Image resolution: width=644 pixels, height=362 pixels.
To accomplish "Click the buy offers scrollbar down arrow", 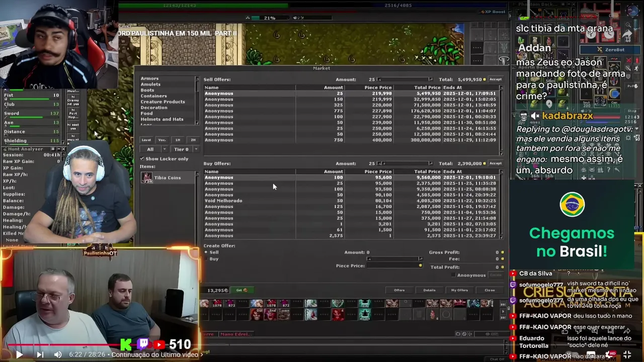I will pos(501,237).
